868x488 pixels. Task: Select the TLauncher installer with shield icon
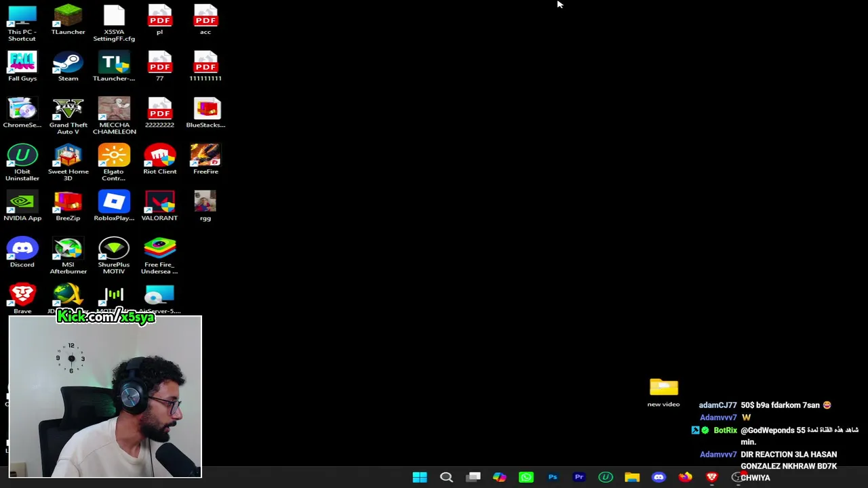pos(114,66)
